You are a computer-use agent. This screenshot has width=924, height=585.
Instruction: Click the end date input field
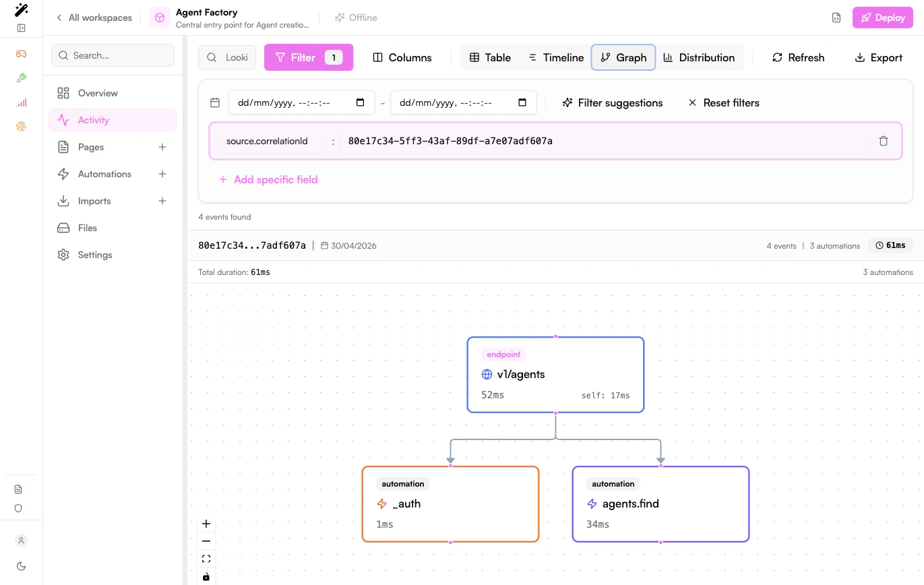464,102
